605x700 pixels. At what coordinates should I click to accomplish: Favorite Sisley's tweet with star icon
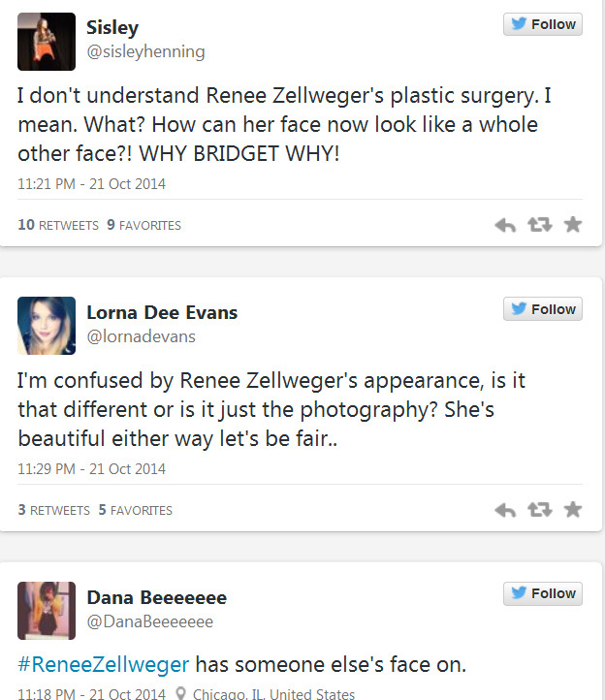[572, 225]
